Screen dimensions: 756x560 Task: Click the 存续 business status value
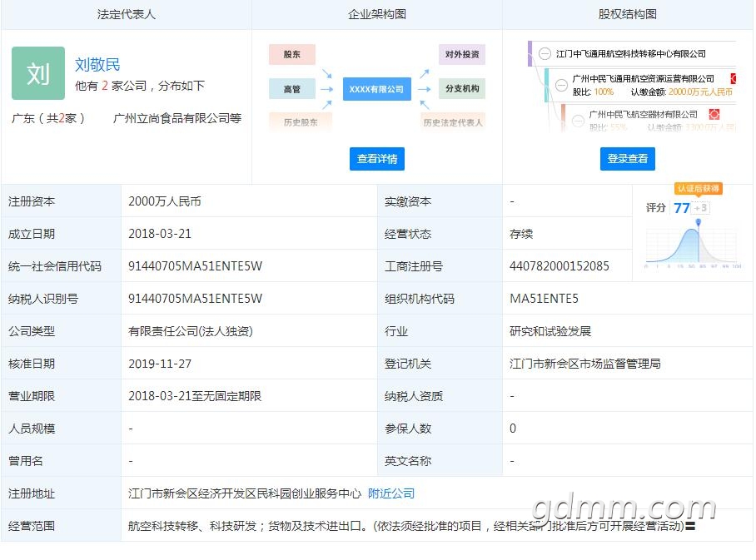click(x=521, y=234)
